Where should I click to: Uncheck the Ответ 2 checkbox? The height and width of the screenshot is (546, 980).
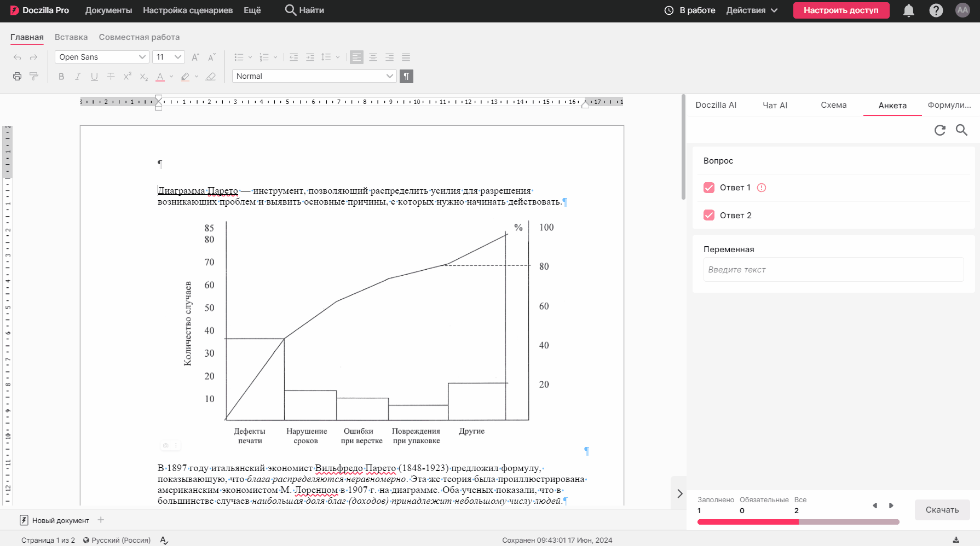click(709, 215)
